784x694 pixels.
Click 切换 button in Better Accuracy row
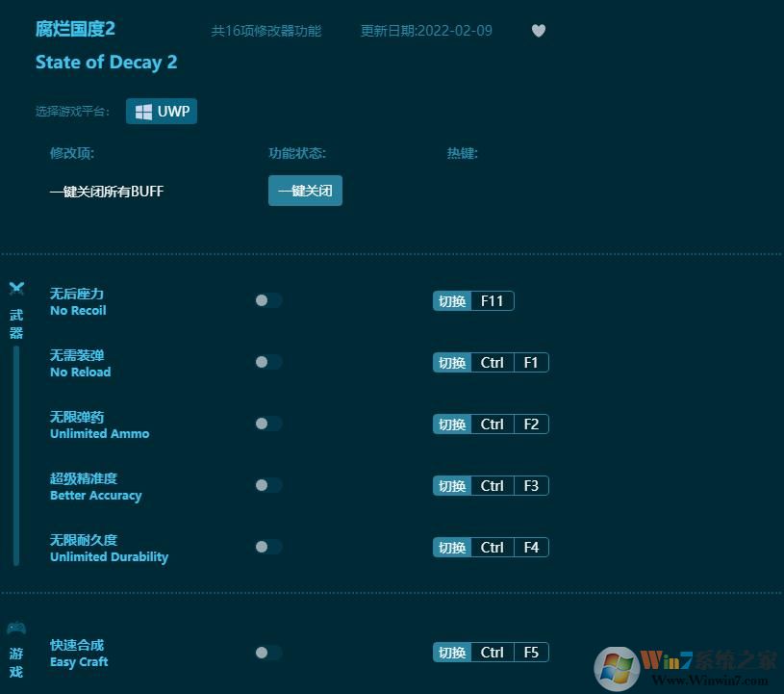click(x=452, y=486)
